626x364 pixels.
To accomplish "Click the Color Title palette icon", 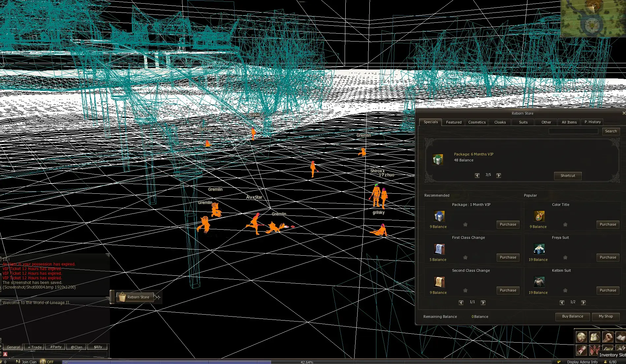I will coord(539,216).
